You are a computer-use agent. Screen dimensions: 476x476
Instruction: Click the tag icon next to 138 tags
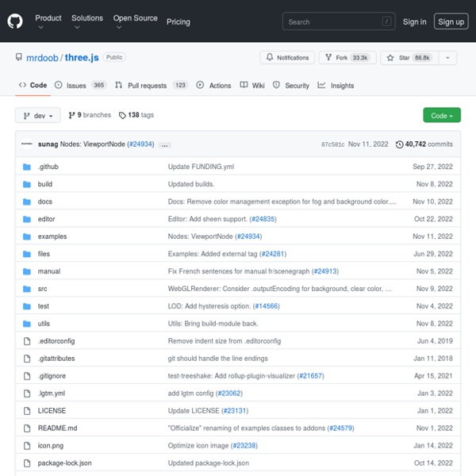coord(122,115)
